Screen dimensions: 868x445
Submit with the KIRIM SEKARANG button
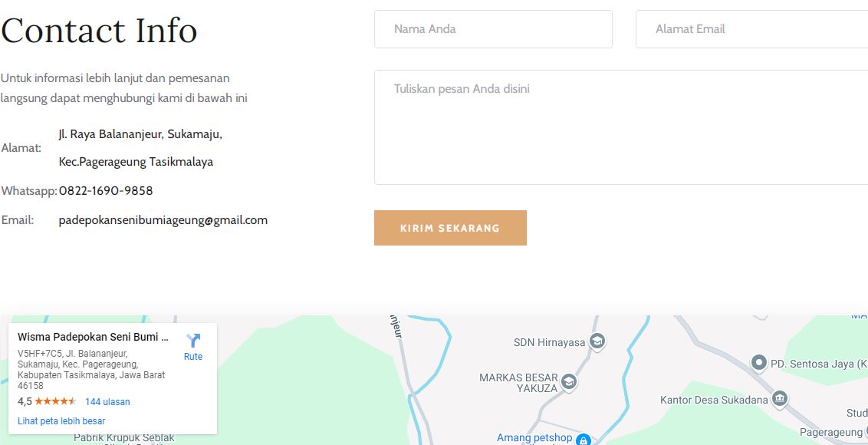(x=450, y=228)
